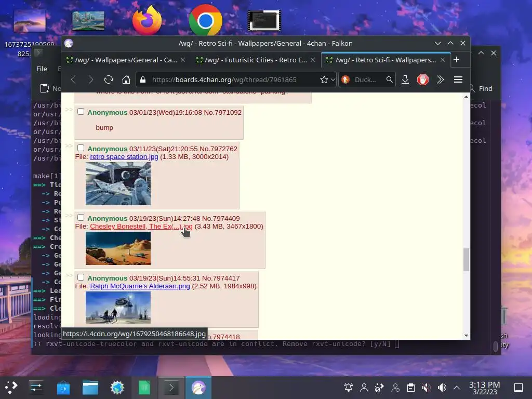Viewport: 532px width, 399px height.
Task: Open the Discover store taskbar icon
Action: coord(63,388)
